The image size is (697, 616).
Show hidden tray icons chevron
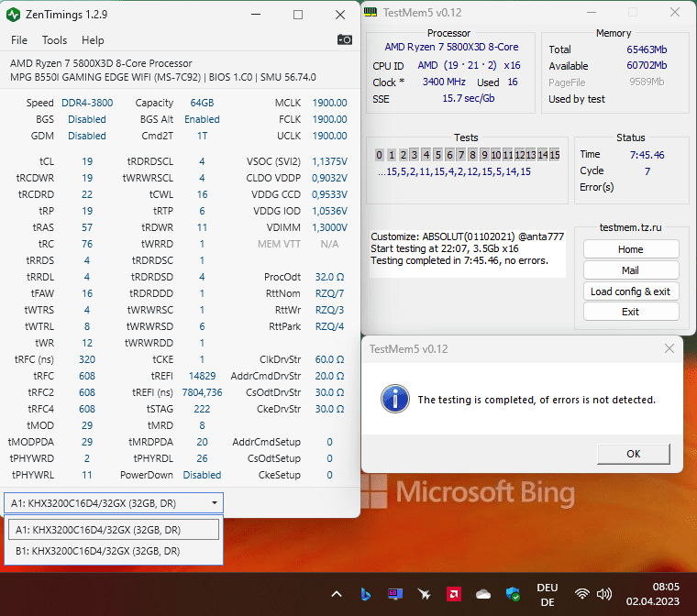pos(337,594)
